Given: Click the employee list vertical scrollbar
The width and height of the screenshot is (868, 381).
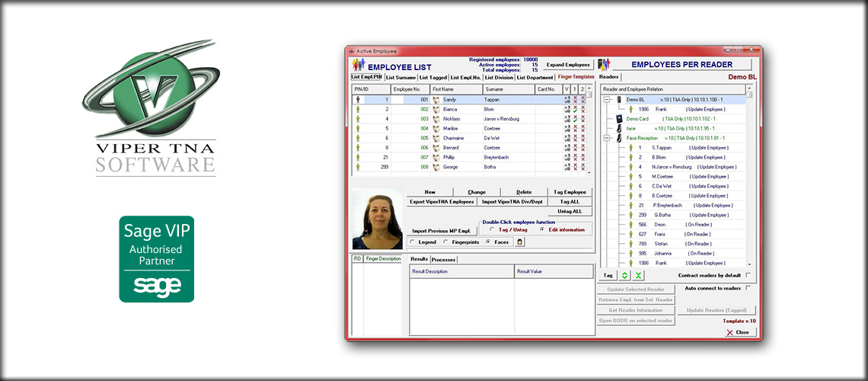Looking at the screenshot, I should click(x=589, y=130).
